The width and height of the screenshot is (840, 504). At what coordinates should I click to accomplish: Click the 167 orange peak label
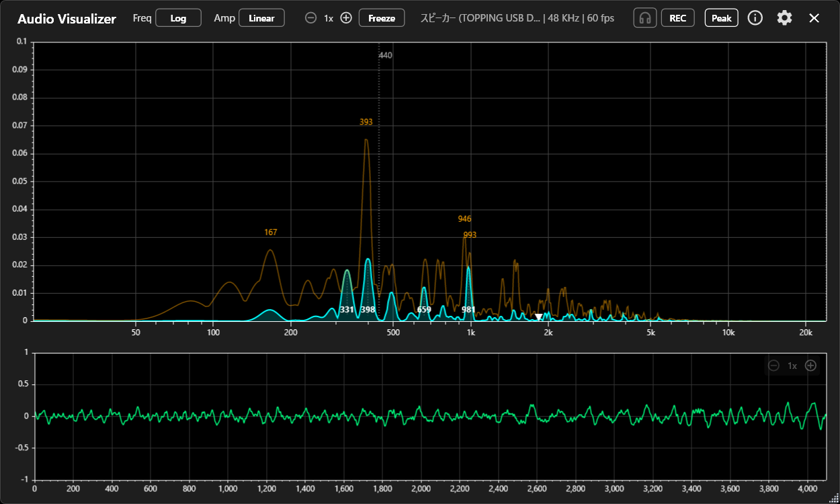pyautogui.click(x=270, y=233)
